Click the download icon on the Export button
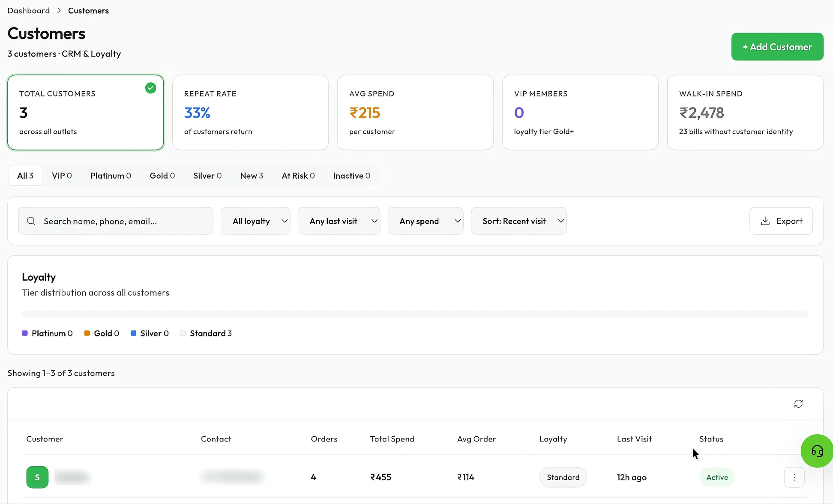Viewport: 833px width, 504px height. (765, 221)
